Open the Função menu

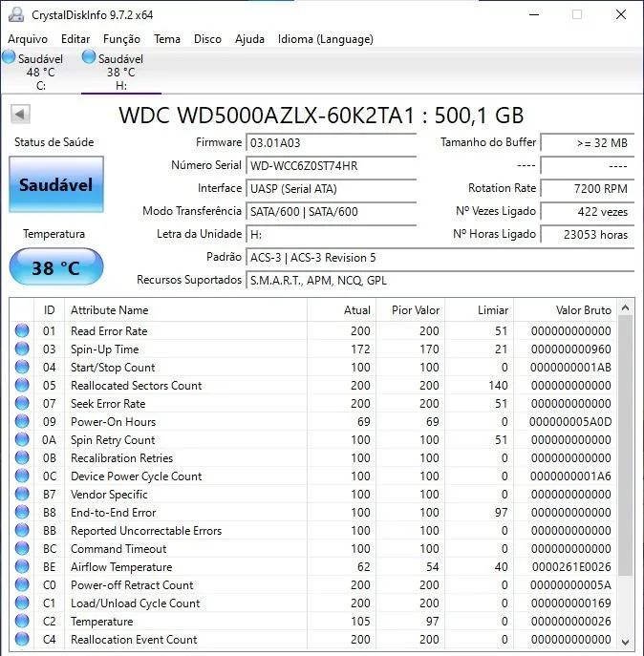click(x=121, y=39)
